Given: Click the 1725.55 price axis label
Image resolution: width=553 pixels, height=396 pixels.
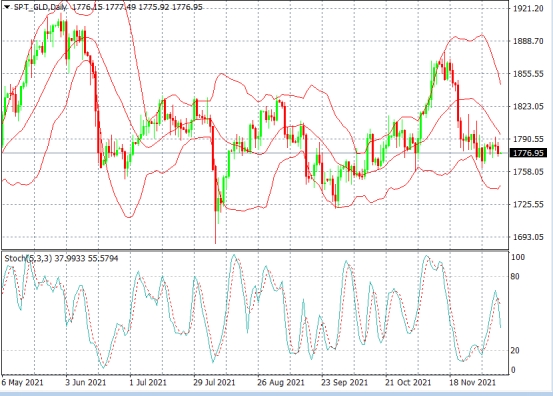Looking at the screenshot, I should tap(528, 205).
